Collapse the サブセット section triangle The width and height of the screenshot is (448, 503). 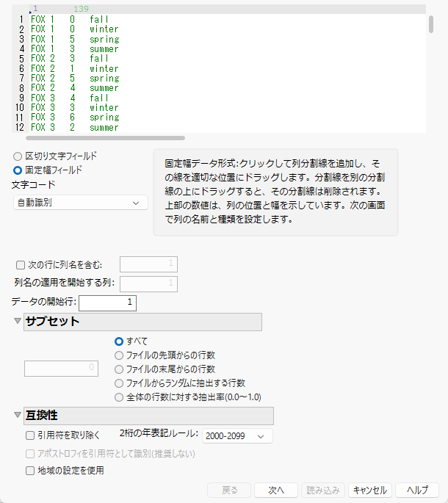18,320
